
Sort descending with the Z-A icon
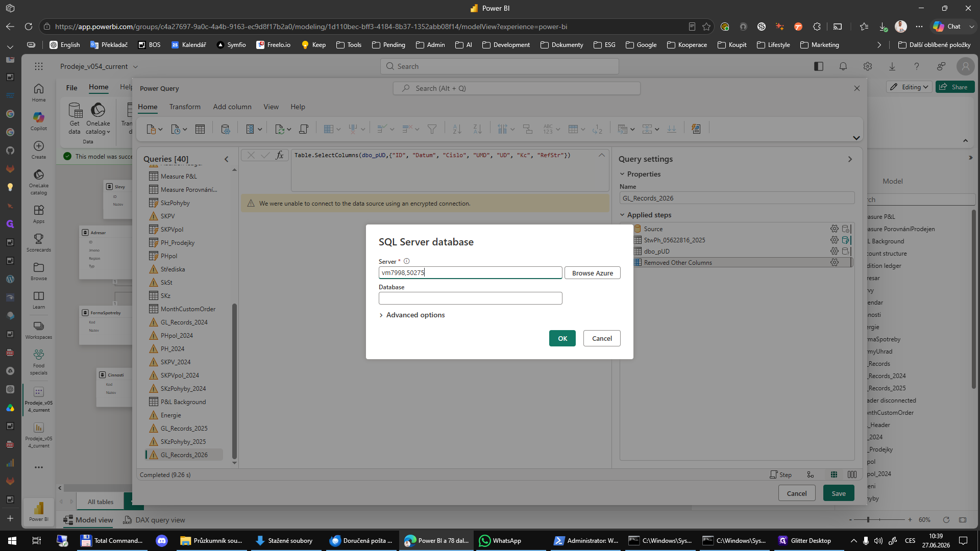tap(477, 129)
